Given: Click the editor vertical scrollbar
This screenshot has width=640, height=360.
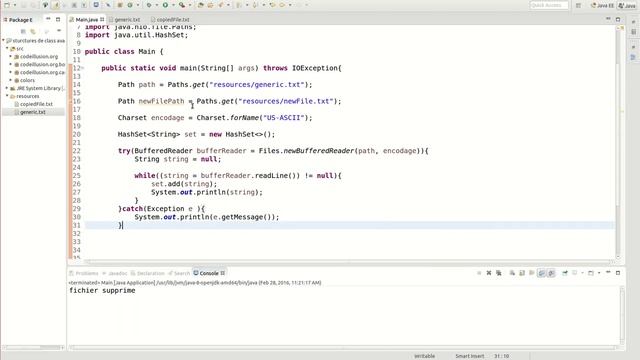Looking at the screenshot, I should coord(618,143).
